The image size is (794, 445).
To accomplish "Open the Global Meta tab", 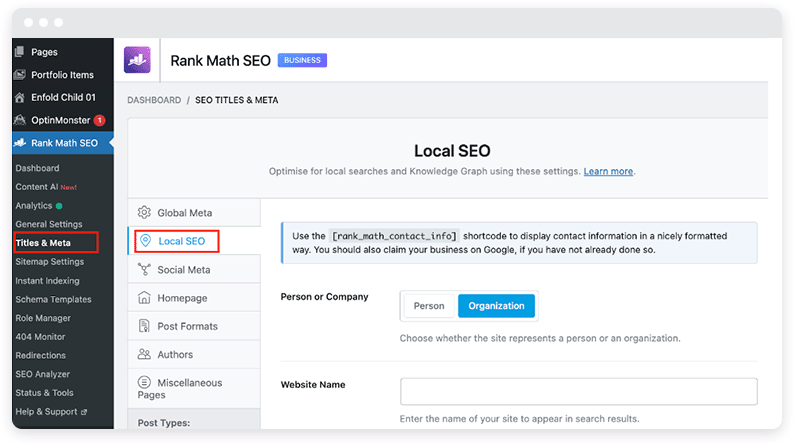I will coord(194,213).
